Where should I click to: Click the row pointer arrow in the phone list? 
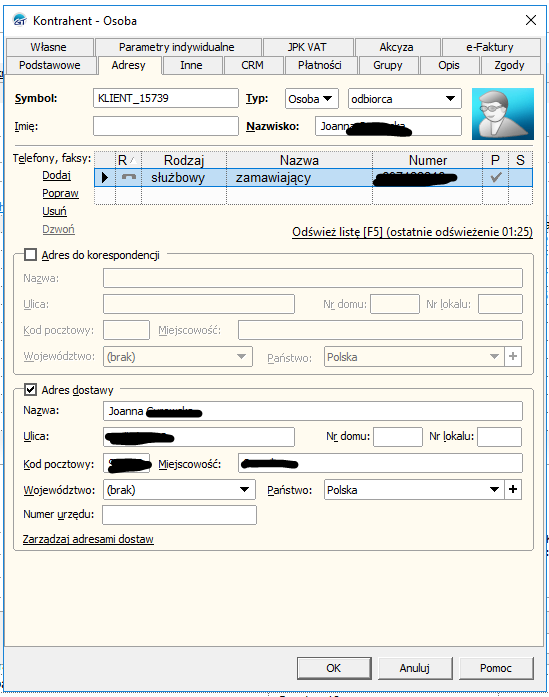point(105,177)
